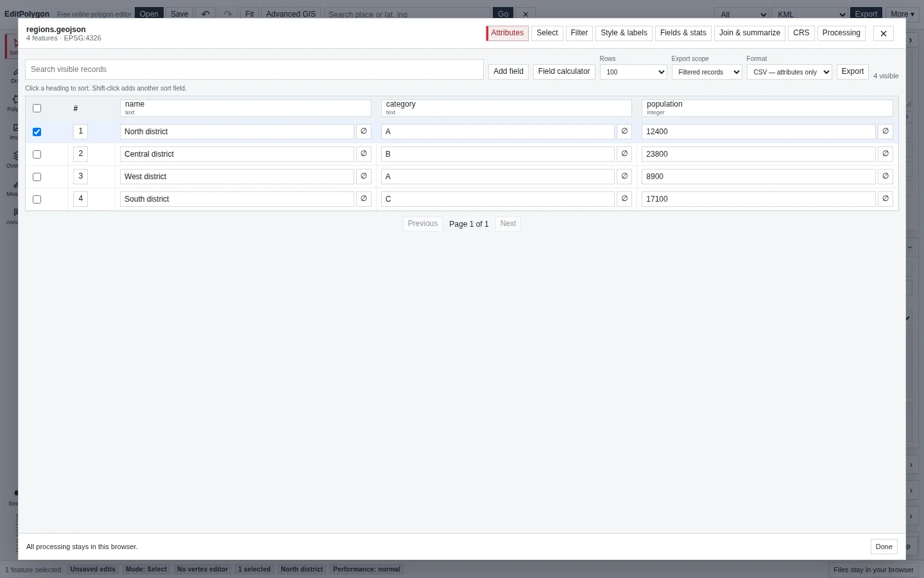Open the Processing tab
Image resolution: width=924 pixels, height=578 pixels.
point(841,33)
